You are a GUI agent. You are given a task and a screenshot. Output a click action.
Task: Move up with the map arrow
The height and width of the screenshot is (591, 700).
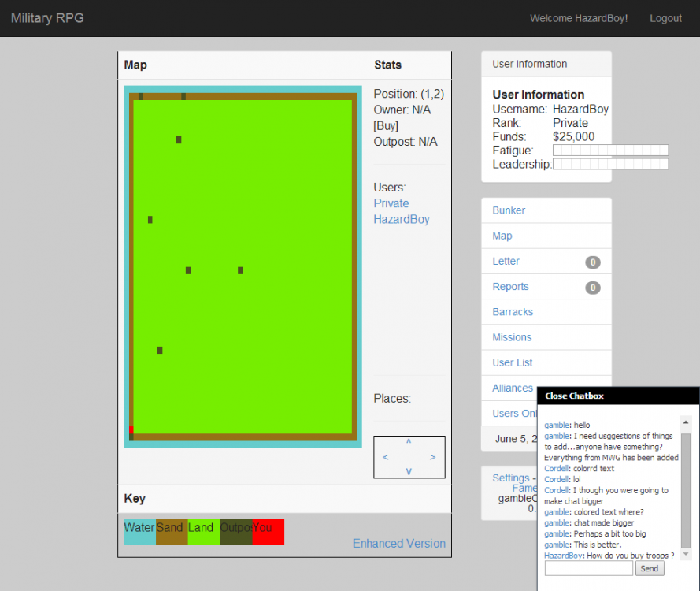tap(409, 442)
